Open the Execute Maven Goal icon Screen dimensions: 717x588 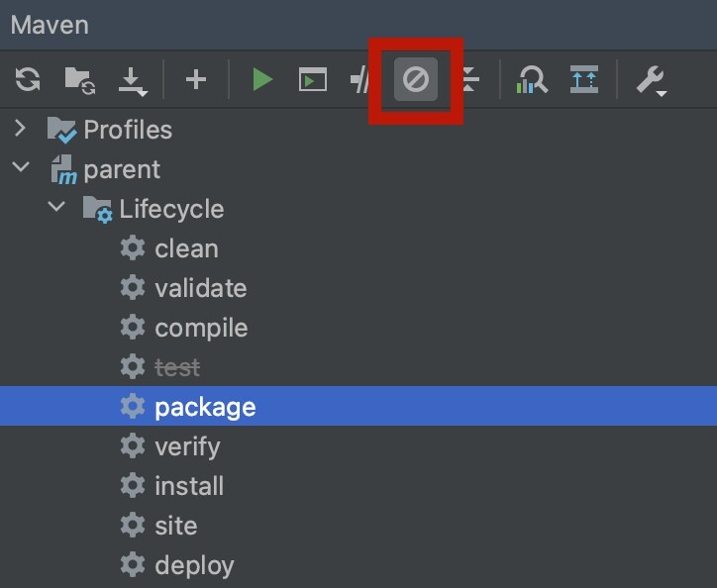pyautogui.click(x=313, y=79)
